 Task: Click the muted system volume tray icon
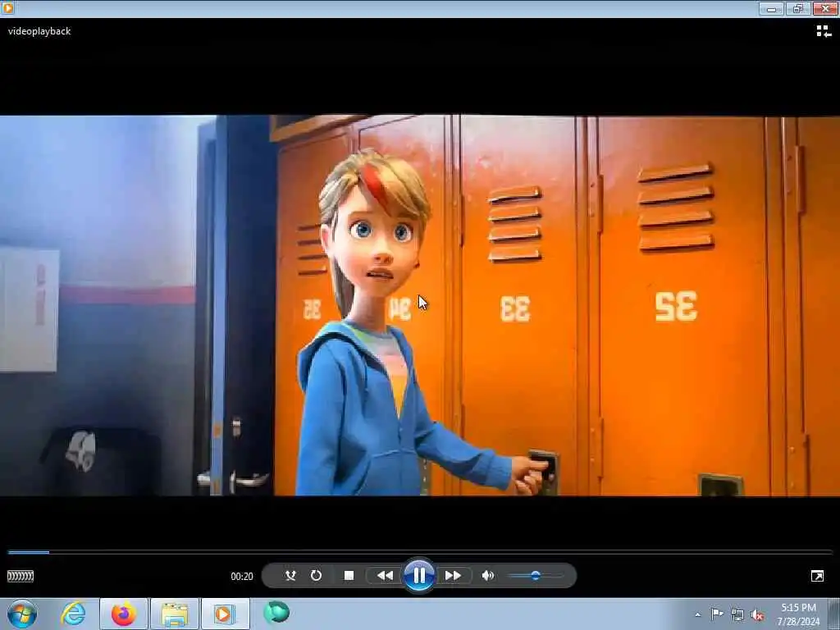(x=757, y=615)
